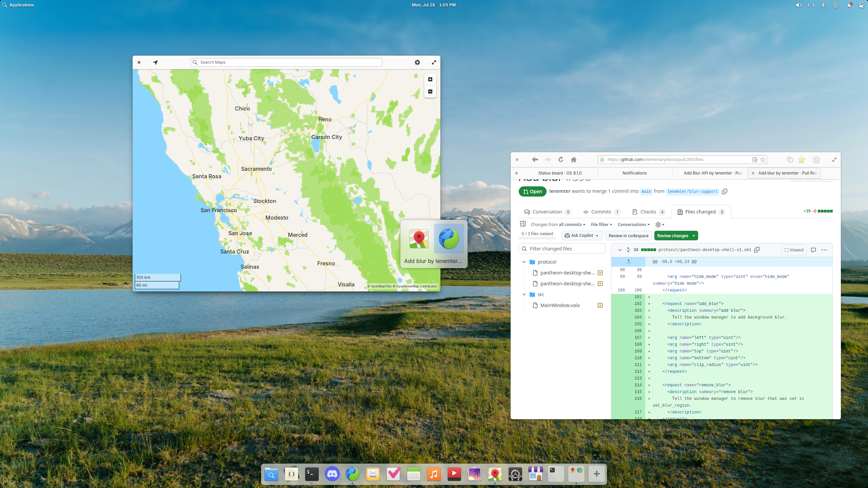The image size is (868, 488).
Task: Launch the Music app from the dock
Action: [x=434, y=474]
